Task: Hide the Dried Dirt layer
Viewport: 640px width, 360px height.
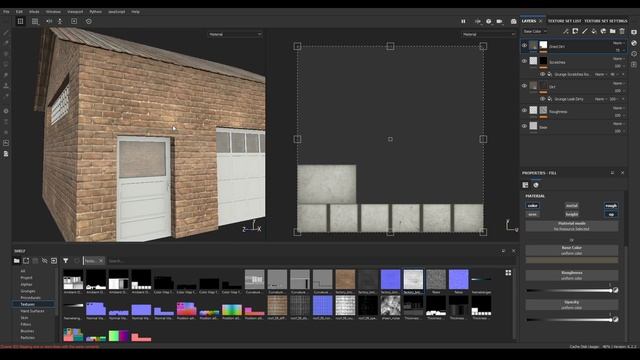Action: click(x=524, y=46)
